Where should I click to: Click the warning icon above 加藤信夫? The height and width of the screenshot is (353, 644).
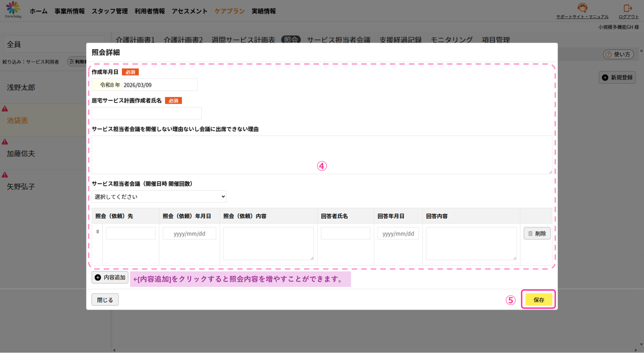(5, 142)
